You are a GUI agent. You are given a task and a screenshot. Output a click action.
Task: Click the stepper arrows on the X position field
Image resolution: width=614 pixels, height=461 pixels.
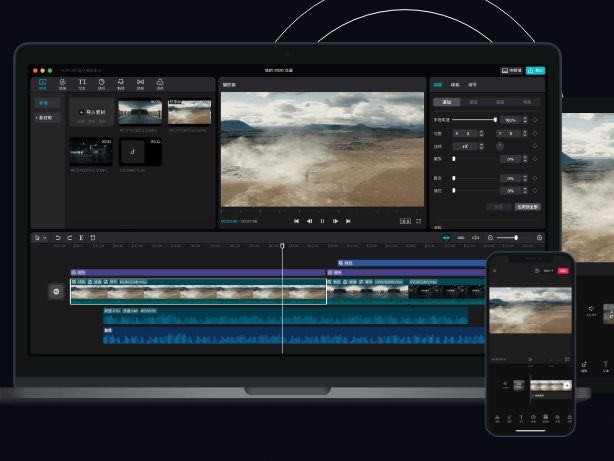(x=481, y=134)
